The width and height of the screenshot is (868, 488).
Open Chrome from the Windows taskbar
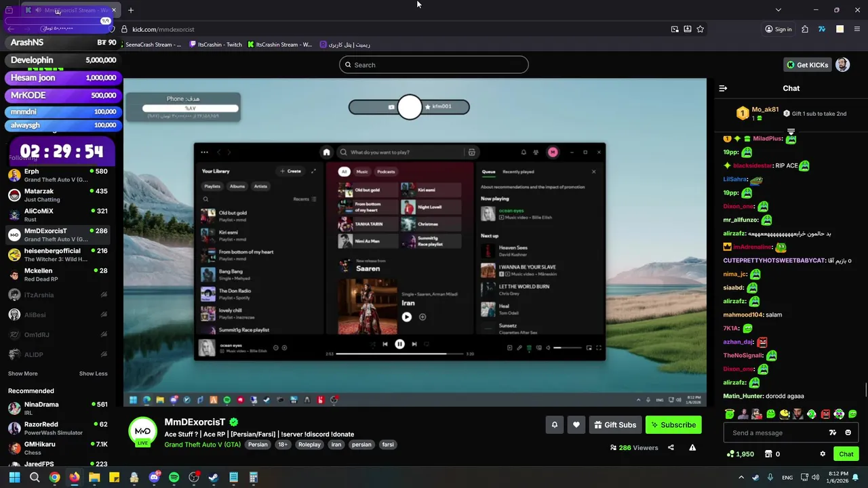[x=54, y=477]
